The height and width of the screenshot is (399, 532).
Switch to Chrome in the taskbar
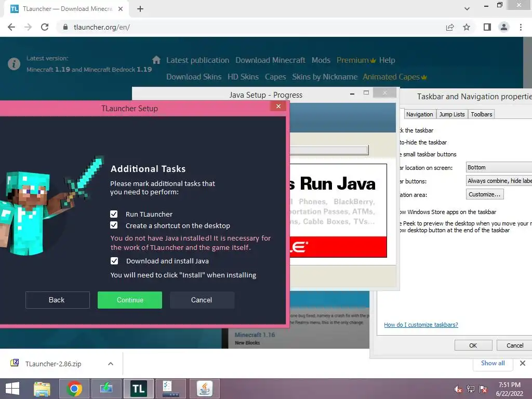74,389
